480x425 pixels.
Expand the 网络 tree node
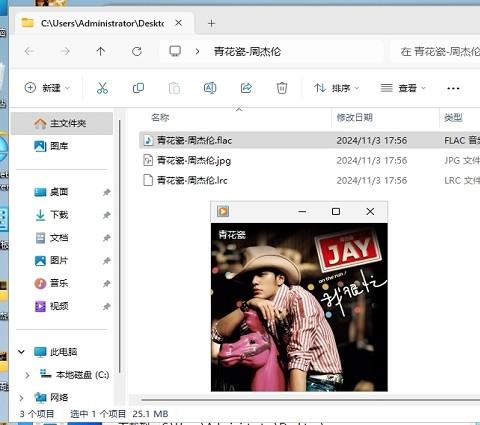point(21,398)
